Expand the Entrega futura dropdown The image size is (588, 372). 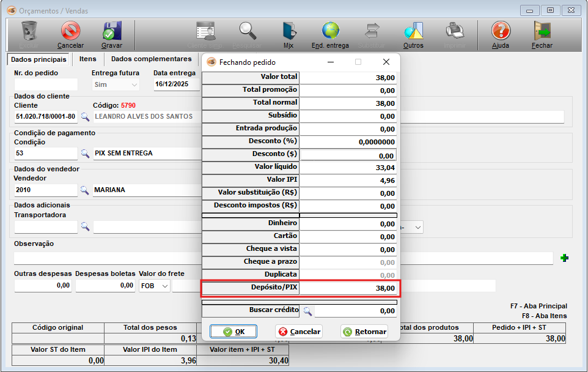(x=134, y=85)
